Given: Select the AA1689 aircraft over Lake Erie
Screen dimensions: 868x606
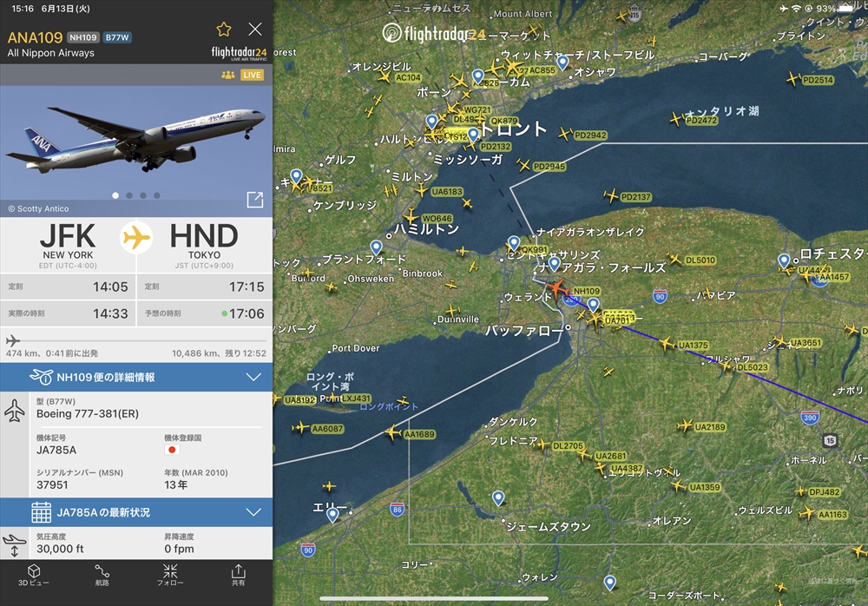Looking at the screenshot, I should pyautogui.click(x=393, y=432).
